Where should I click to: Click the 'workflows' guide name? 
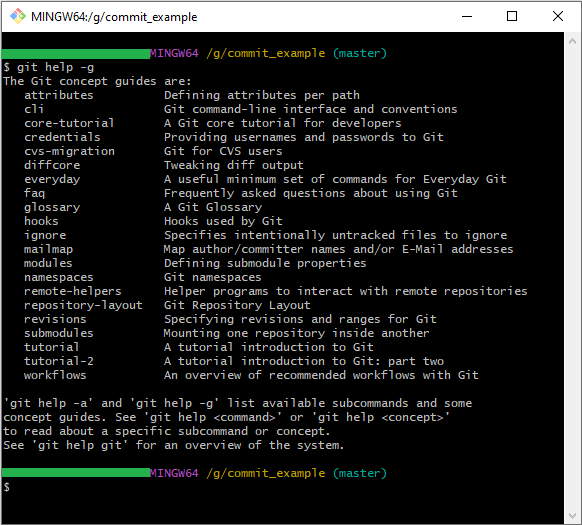click(x=55, y=375)
